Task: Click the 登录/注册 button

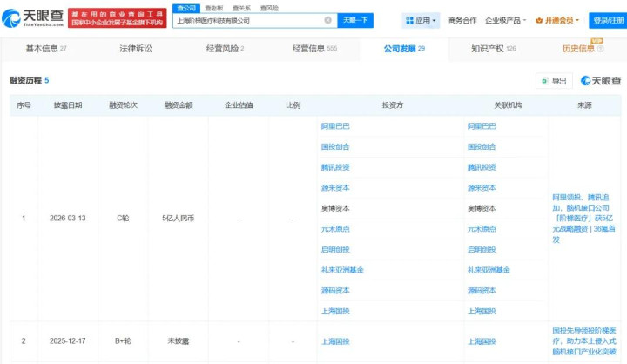Action: tap(607, 20)
